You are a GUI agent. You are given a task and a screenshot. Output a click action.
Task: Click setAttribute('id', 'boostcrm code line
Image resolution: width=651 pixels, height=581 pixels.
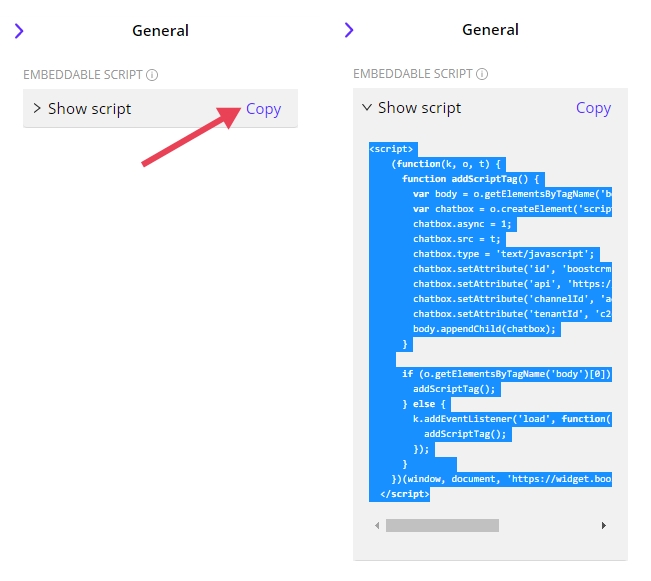(x=512, y=269)
